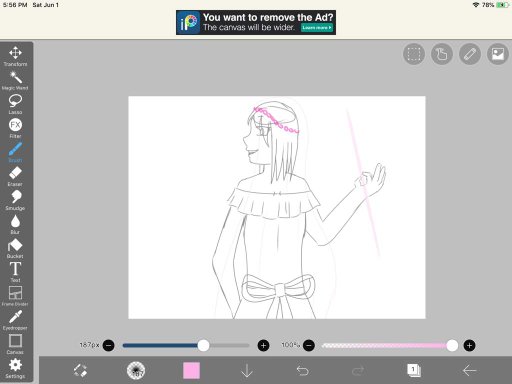Choose the Lasso tool

(15, 104)
